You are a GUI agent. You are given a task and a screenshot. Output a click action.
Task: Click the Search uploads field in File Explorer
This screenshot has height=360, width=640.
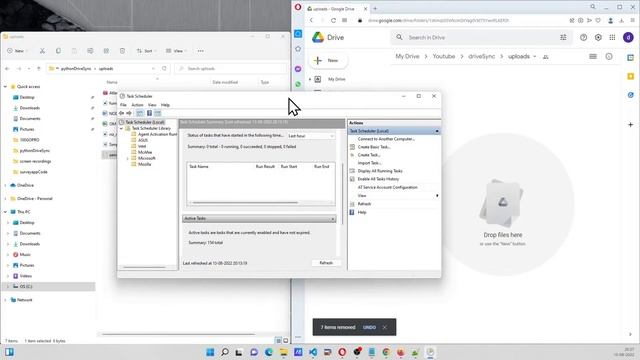(x=231, y=69)
